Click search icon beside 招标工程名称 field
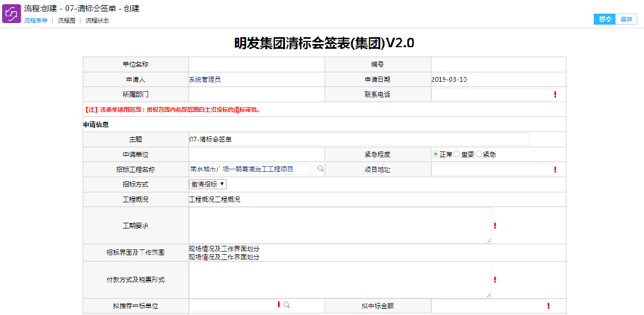The height and width of the screenshot is (315, 644). 320,169
